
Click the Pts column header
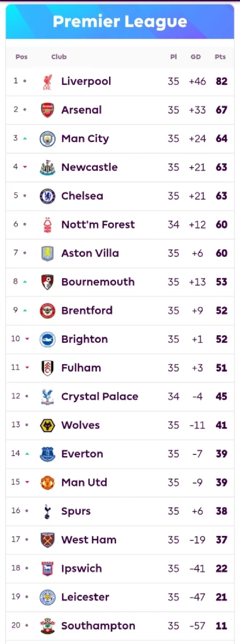click(220, 57)
